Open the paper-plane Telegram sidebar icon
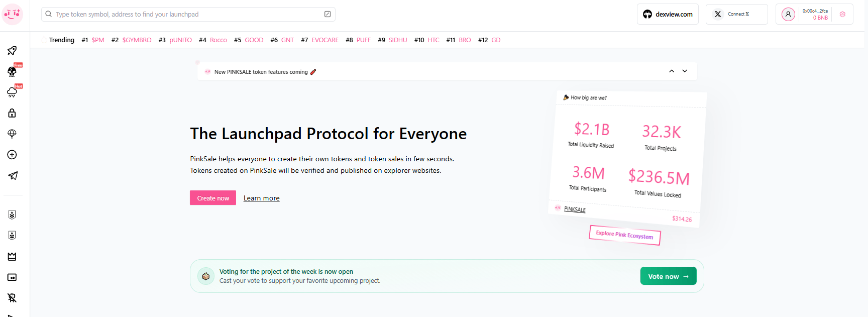Screen dimensions: 868x317 point(12,176)
